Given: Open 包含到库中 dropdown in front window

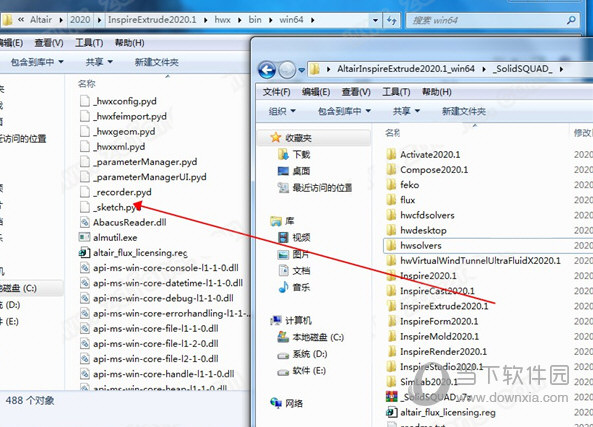Looking at the screenshot, I should click(344, 111).
